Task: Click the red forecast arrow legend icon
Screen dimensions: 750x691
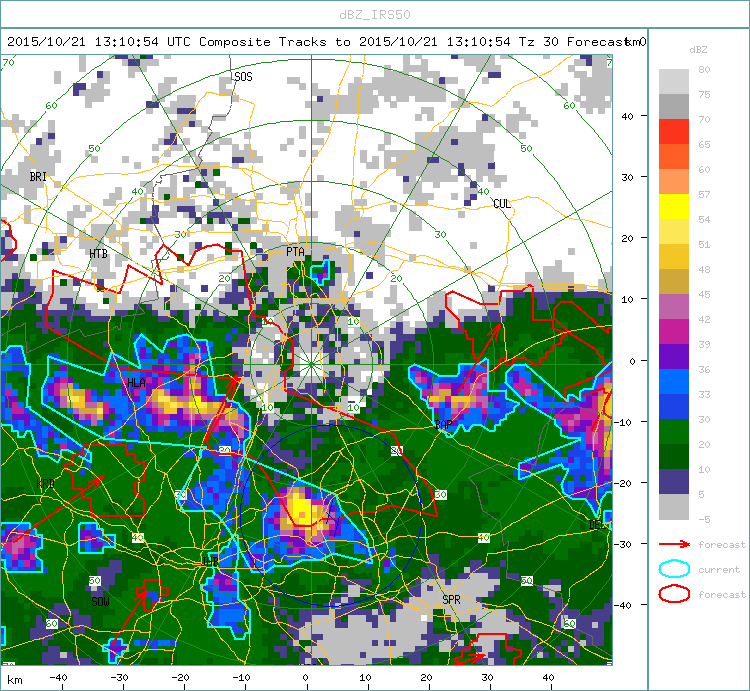Action: pyautogui.click(x=674, y=544)
